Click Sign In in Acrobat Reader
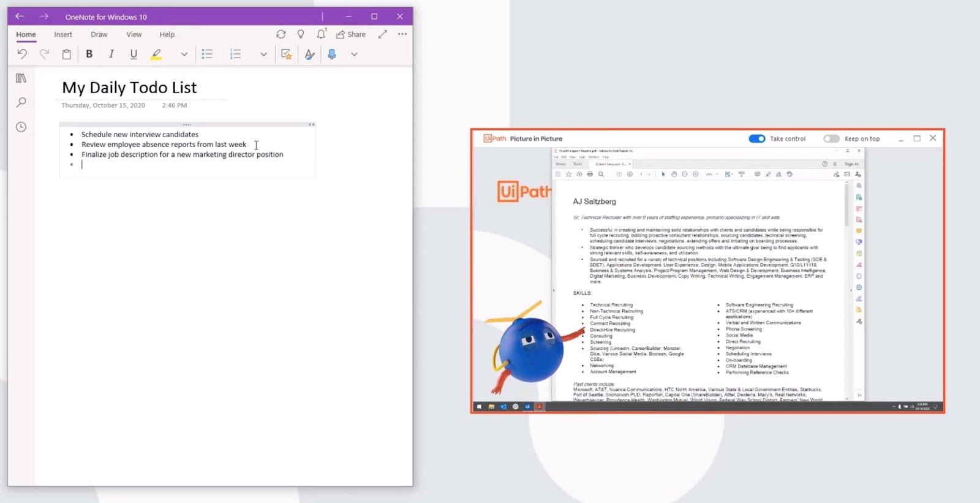Screen dimensions: 980x503 [851, 164]
